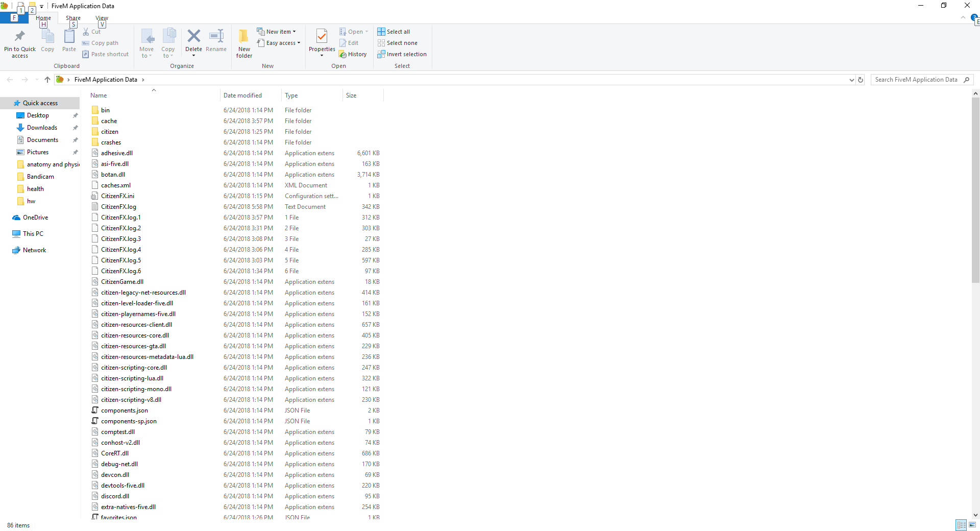Open the Easy access dropdown
Viewport: 980px width, 531px height.
279,43
